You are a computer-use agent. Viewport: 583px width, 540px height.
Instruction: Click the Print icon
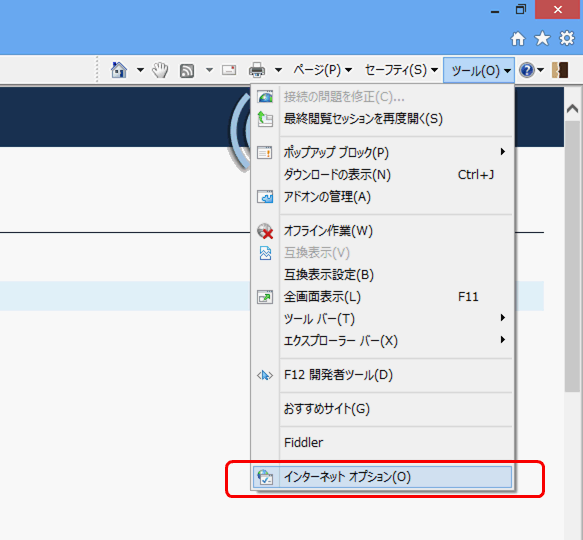click(x=257, y=70)
